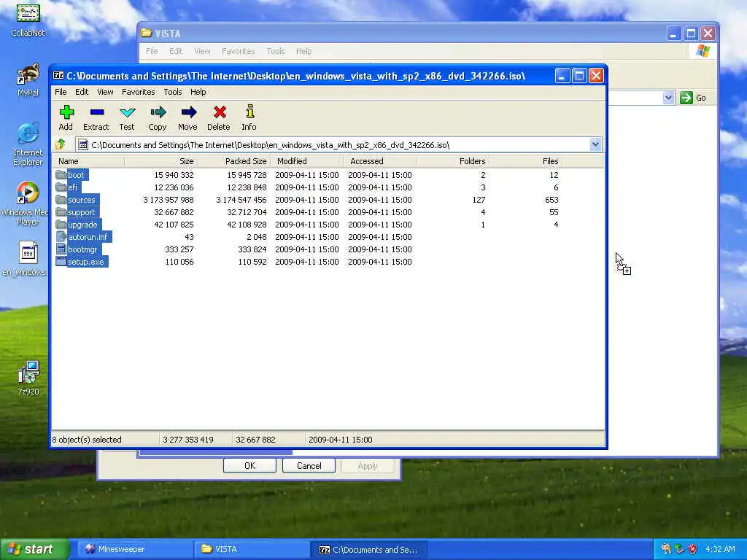The image size is (747, 560).
Task: Sort by the Modified column header
Action: click(307, 161)
